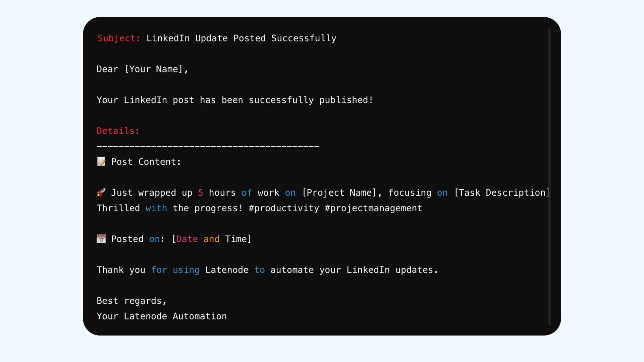
Task: Click the word "Latenode" in thank you line
Action: pyautogui.click(x=227, y=270)
